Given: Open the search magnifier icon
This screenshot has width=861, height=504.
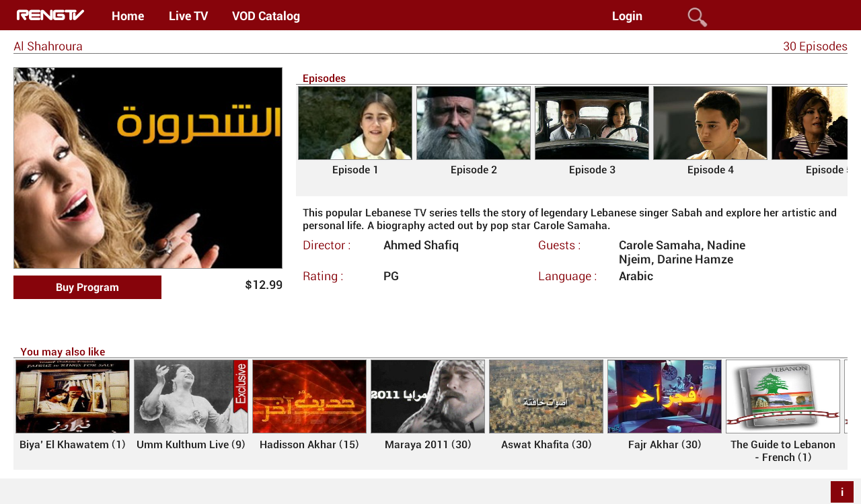Looking at the screenshot, I should tap(697, 17).
